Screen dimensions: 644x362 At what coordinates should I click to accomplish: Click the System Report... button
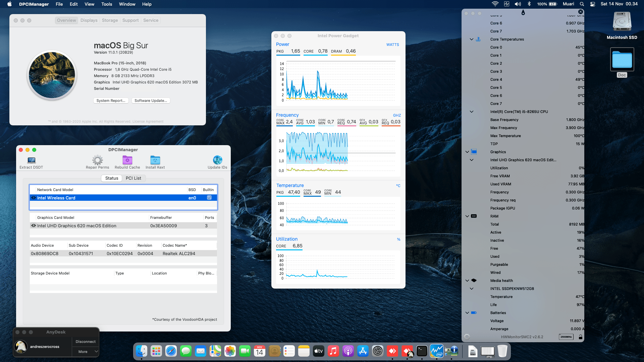pyautogui.click(x=111, y=101)
